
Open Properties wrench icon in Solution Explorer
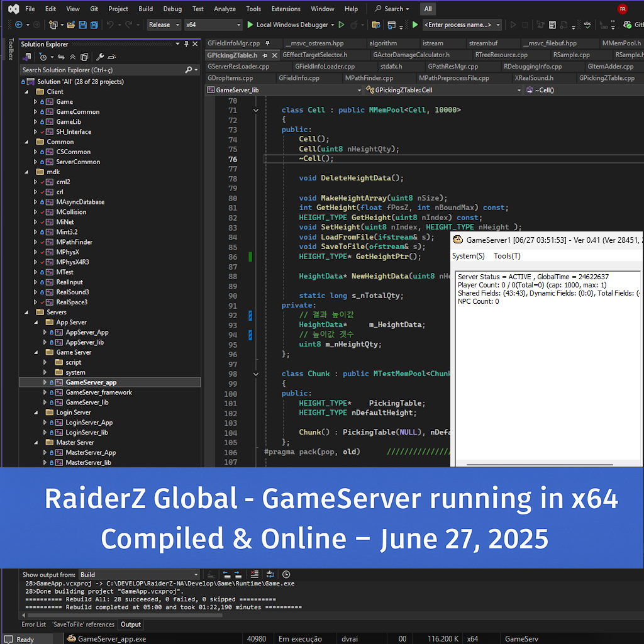click(100, 57)
